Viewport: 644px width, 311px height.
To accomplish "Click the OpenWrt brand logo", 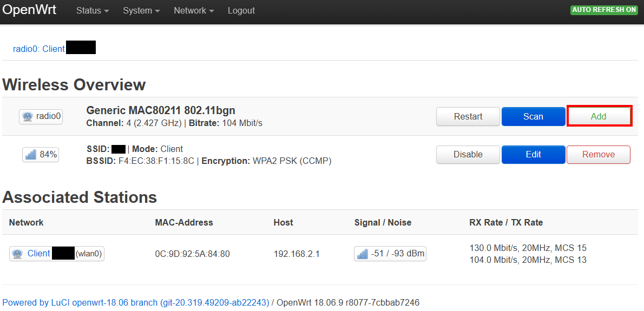I will (29, 10).
